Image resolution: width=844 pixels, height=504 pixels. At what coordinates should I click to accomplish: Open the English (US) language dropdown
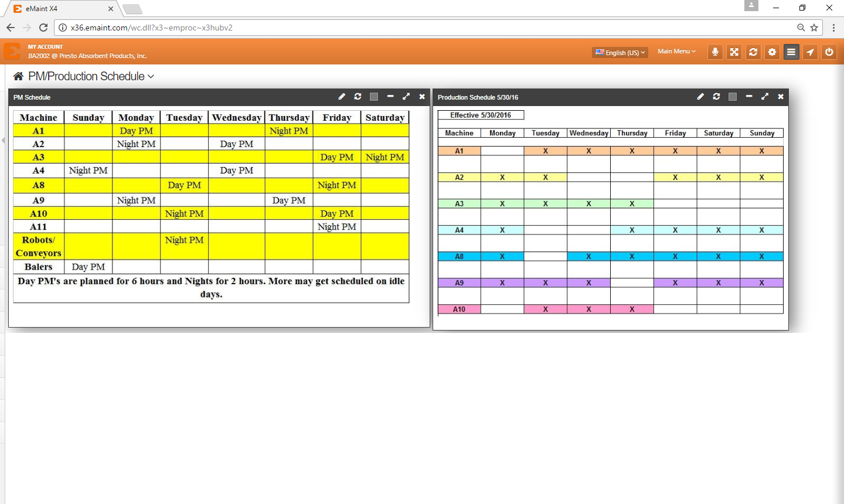pyautogui.click(x=620, y=53)
